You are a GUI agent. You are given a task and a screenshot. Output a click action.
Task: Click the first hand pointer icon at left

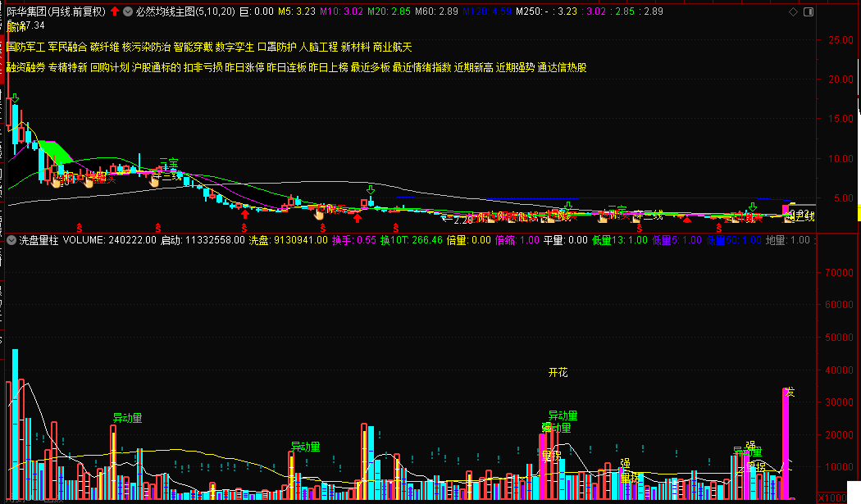[x=56, y=182]
